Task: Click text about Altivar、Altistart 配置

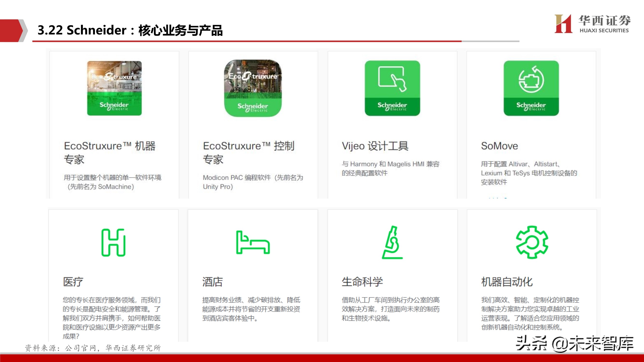Action: point(529,173)
